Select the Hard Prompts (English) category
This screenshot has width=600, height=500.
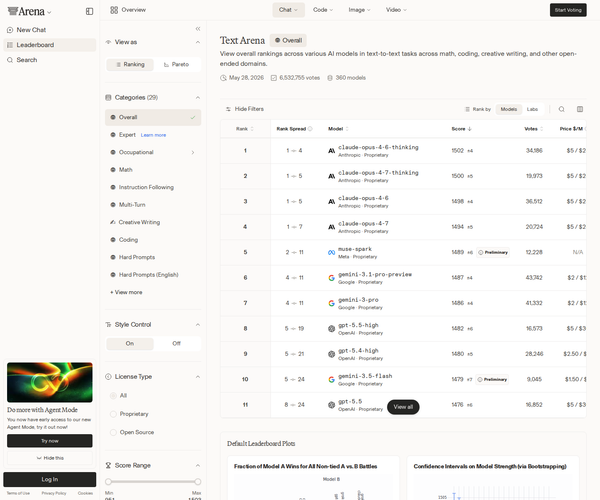point(153,275)
